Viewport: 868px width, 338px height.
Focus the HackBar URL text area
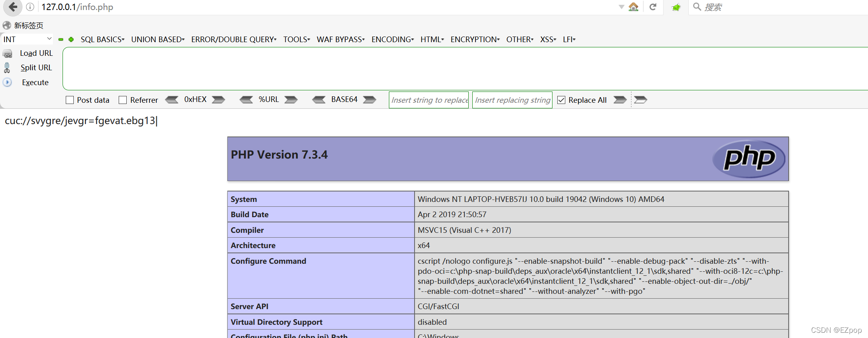click(465, 69)
